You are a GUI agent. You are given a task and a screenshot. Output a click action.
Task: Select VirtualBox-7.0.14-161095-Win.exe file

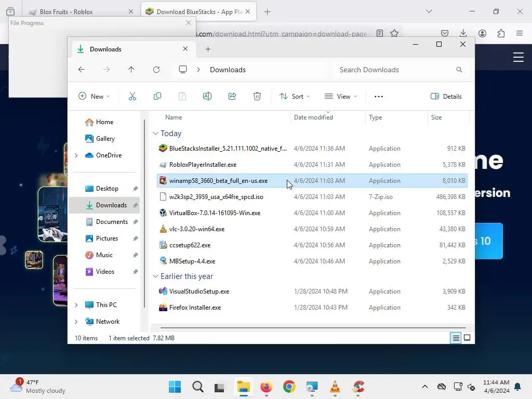(x=312, y=213)
